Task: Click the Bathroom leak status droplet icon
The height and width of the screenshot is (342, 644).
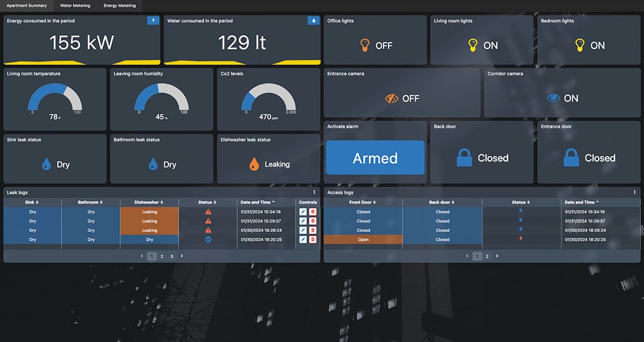Action: (153, 164)
